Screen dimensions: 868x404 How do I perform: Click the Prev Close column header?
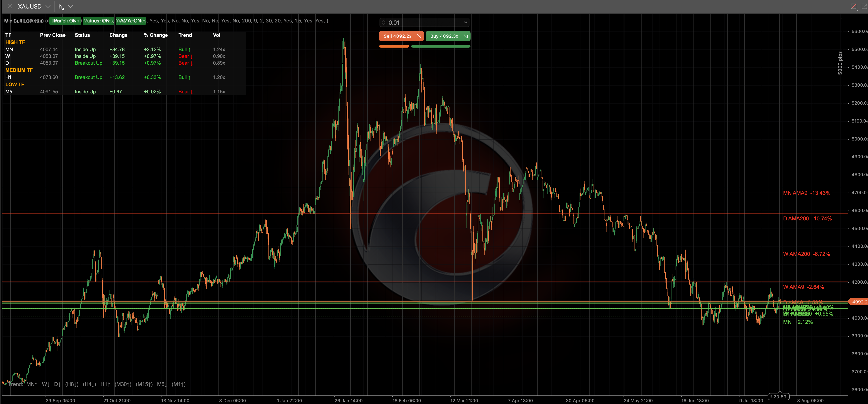[53, 35]
